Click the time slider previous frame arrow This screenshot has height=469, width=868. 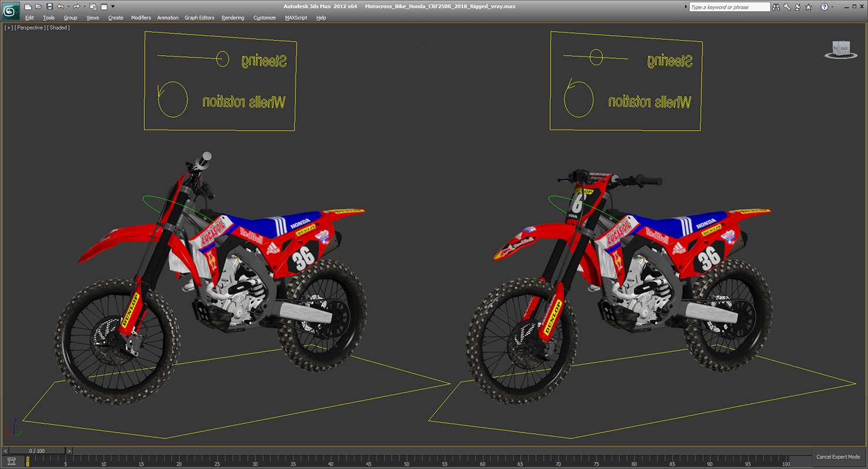point(6,451)
